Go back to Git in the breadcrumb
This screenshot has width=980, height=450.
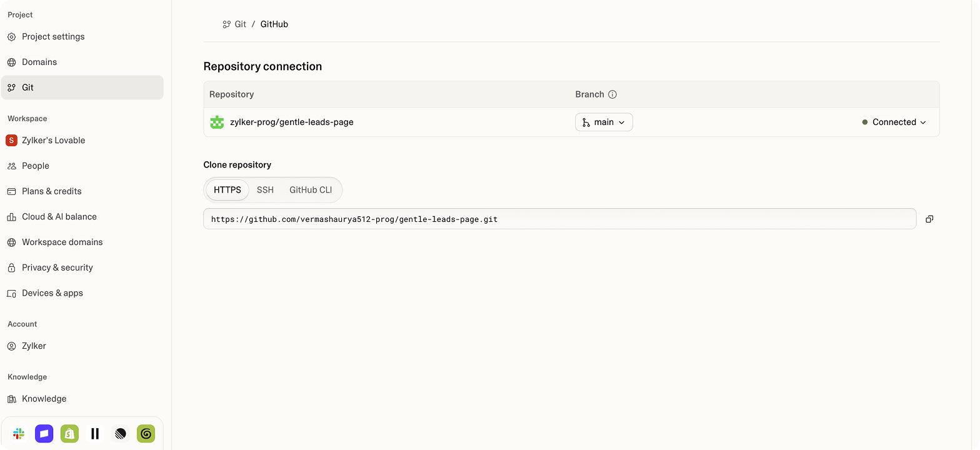[x=234, y=24]
